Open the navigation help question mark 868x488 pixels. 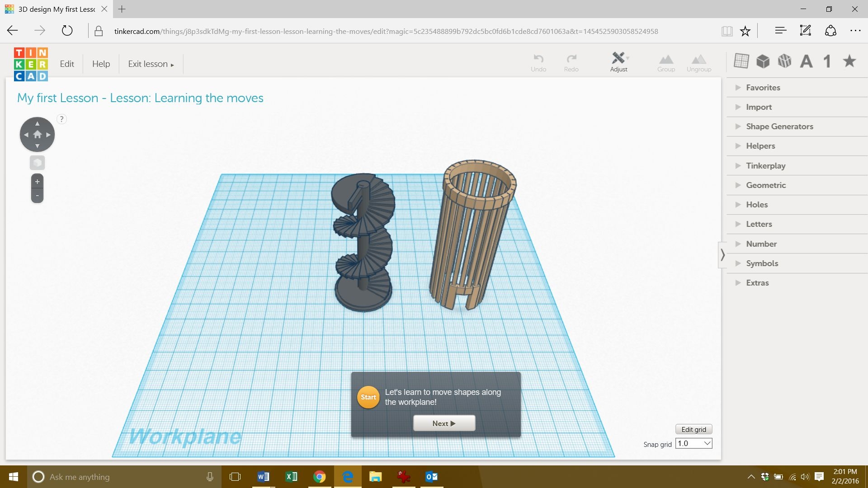[61, 119]
